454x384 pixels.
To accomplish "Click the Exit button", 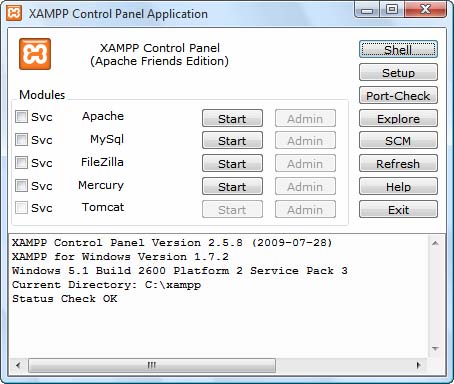I will tap(398, 209).
